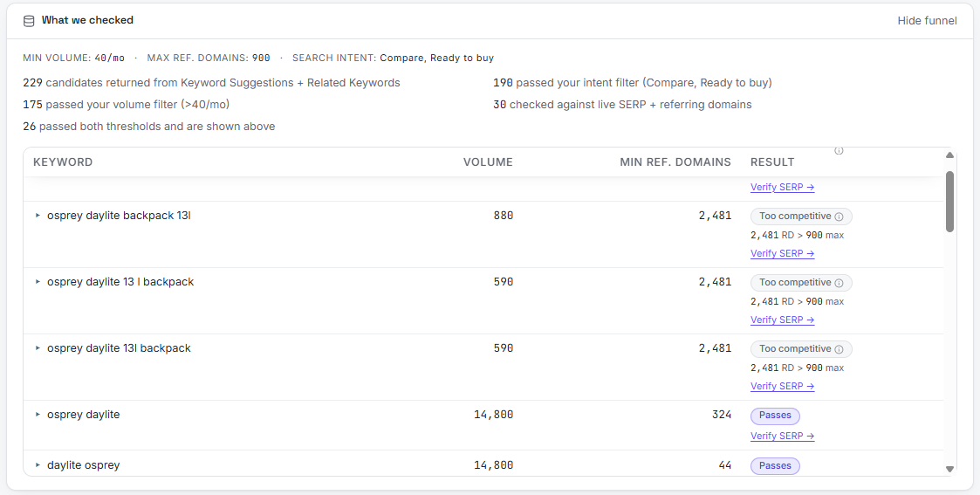Click min ref. domains value 44

[x=725, y=465]
